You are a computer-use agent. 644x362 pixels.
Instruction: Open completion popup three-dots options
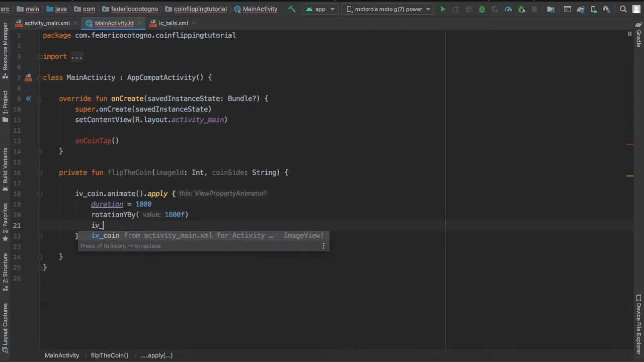coord(323,246)
